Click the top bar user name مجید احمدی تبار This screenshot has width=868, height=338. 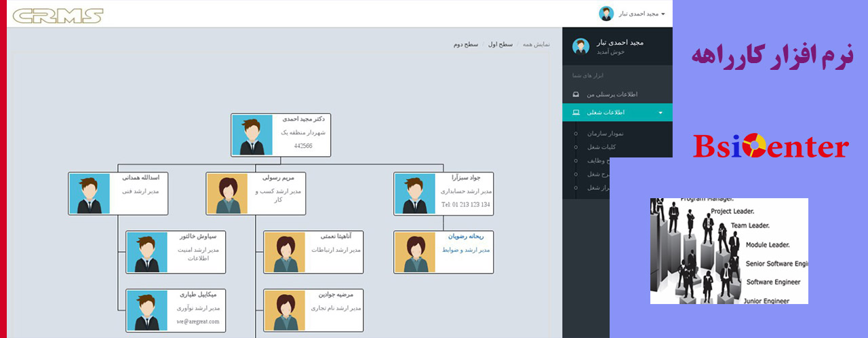point(637,14)
